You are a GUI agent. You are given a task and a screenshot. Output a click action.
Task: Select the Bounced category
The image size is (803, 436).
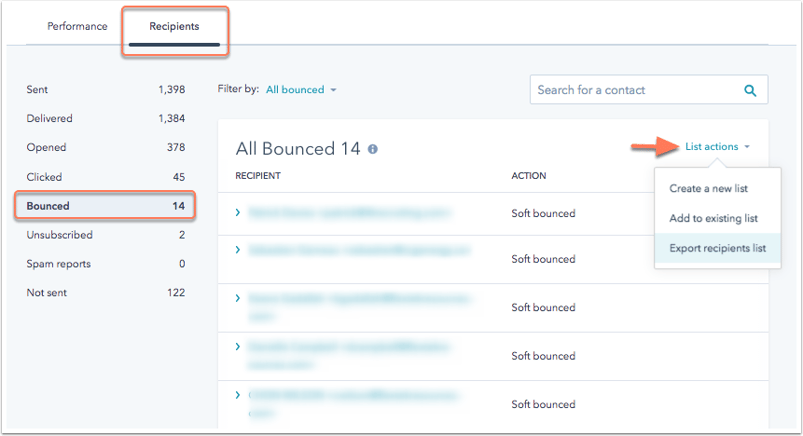pos(105,206)
